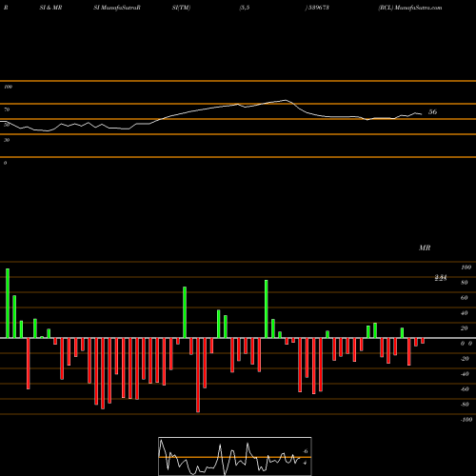The image size is (476, 476).
Task: Click the '-100' label on MR axis
Action: click(x=466, y=420)
